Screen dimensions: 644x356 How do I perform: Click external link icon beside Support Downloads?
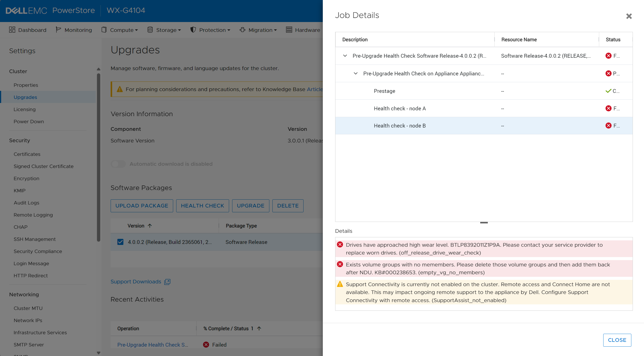click(167, 282)
